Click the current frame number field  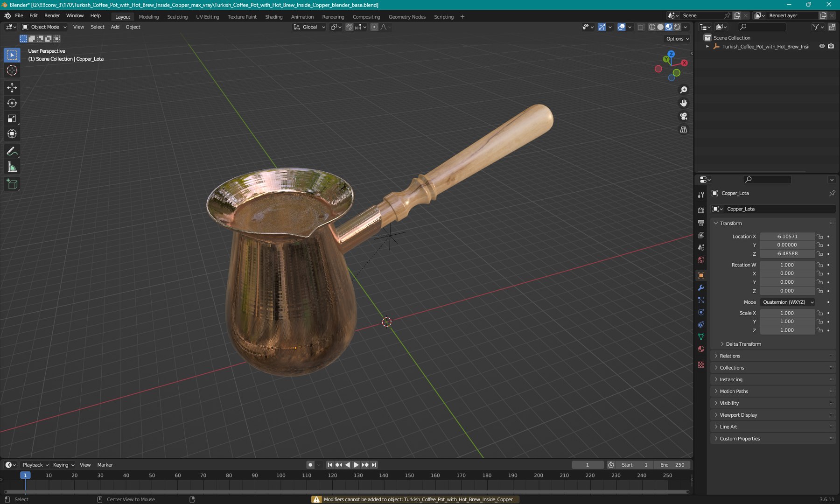[x=588, y=465]
